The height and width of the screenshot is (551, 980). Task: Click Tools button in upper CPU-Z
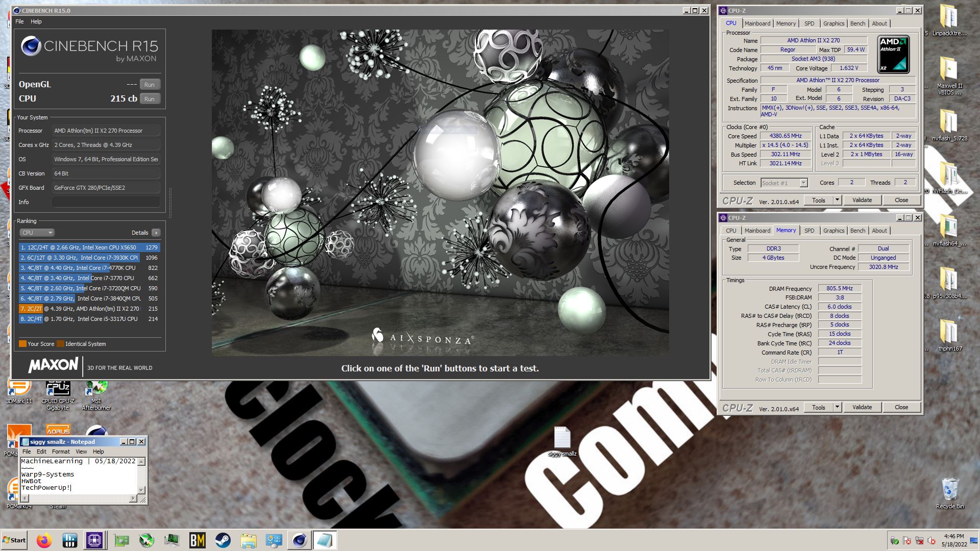[819, 201]
